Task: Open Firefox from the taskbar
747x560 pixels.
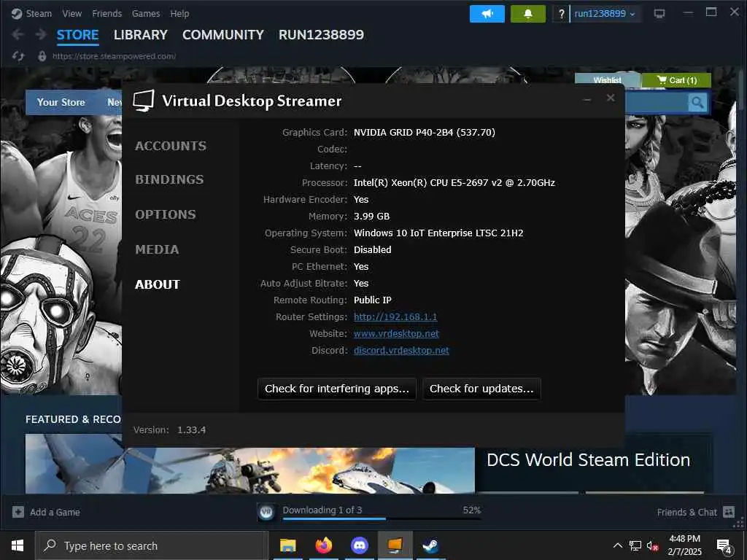Action: 323,545
